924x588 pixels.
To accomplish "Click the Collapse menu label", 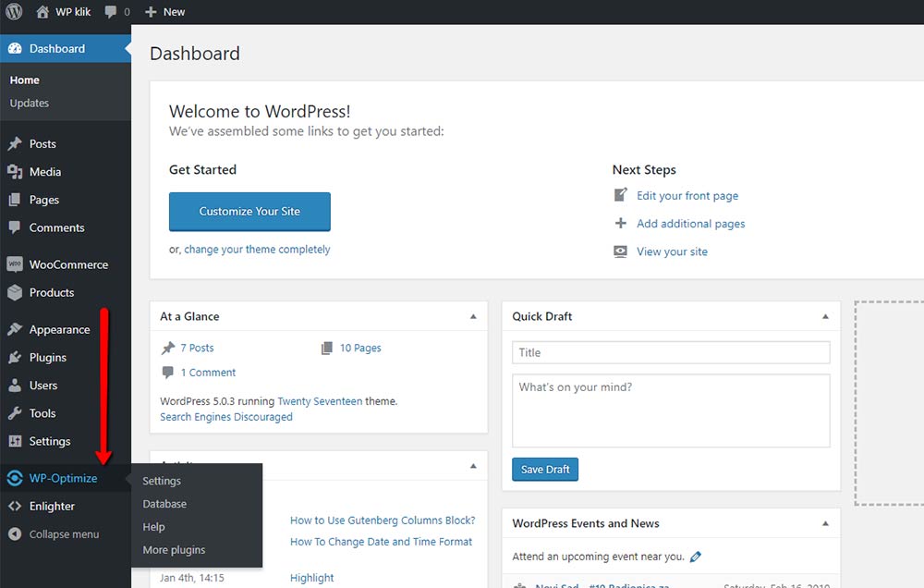I will point(65,534).
